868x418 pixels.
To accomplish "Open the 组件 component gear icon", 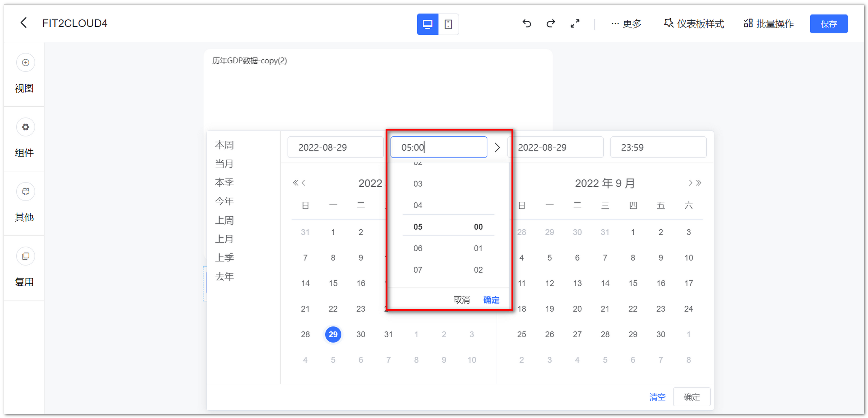I will (x=26, y=127).
